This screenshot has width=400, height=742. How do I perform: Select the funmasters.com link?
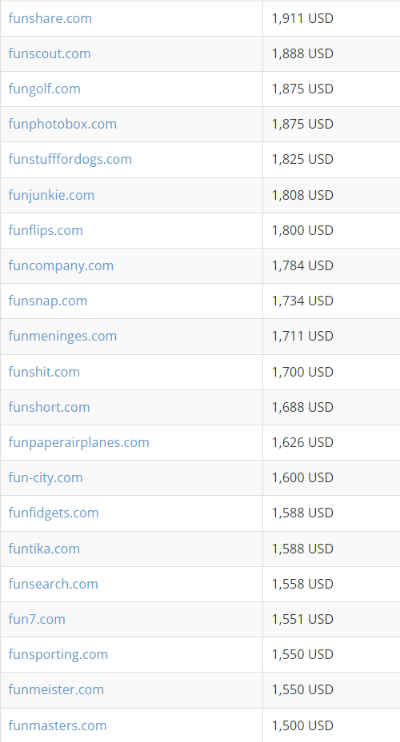click(x=57, y=725)
